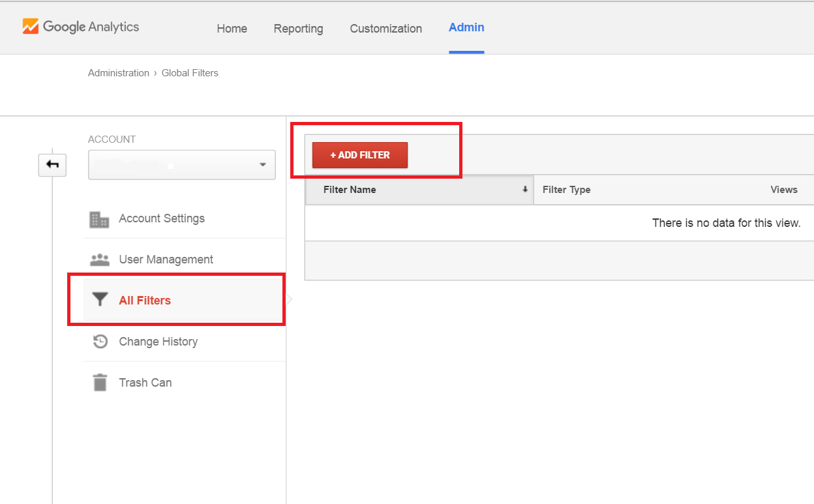Click the Account Settings building icon
This screenshot has width=814, height=504.
tap(99, 219)
